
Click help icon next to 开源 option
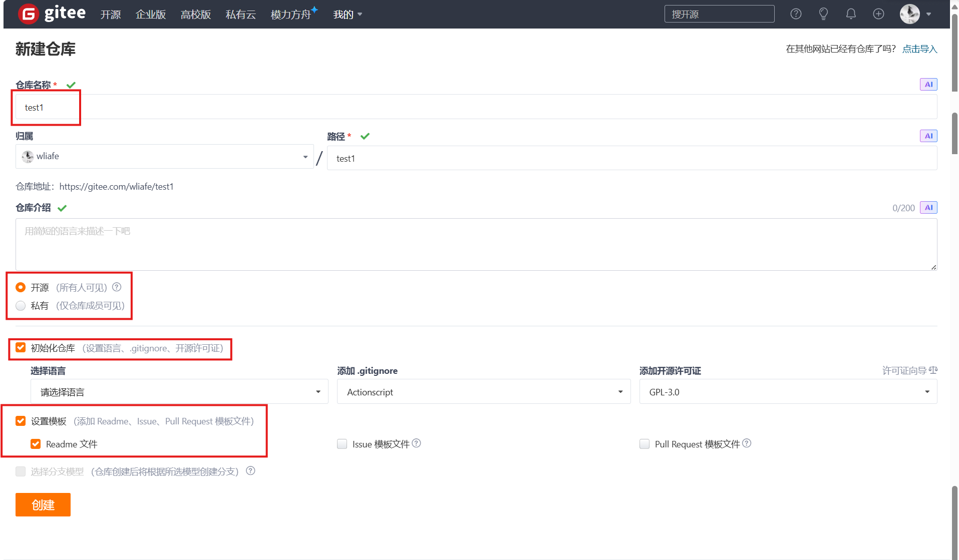117,287
